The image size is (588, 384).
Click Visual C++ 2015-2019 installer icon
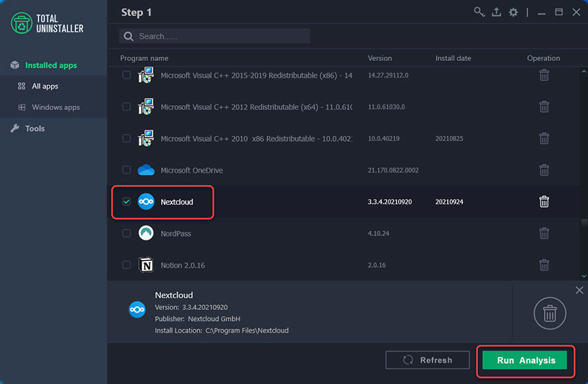click(x=146, y=75)
